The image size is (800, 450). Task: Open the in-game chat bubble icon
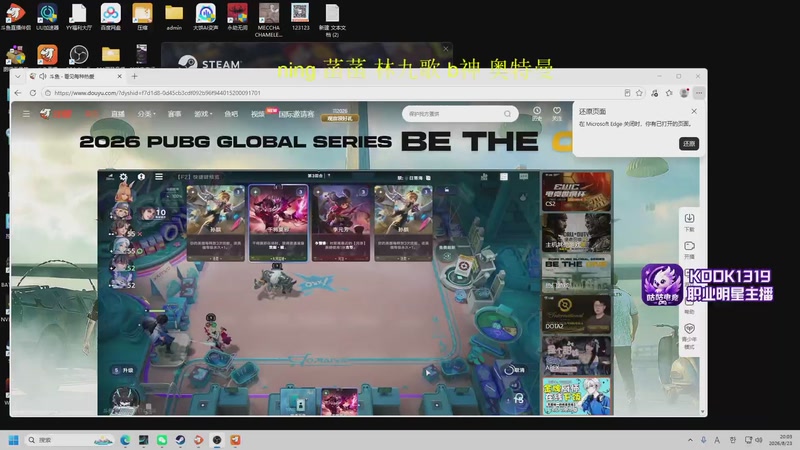pyautogui.click(x=523, y=177)
